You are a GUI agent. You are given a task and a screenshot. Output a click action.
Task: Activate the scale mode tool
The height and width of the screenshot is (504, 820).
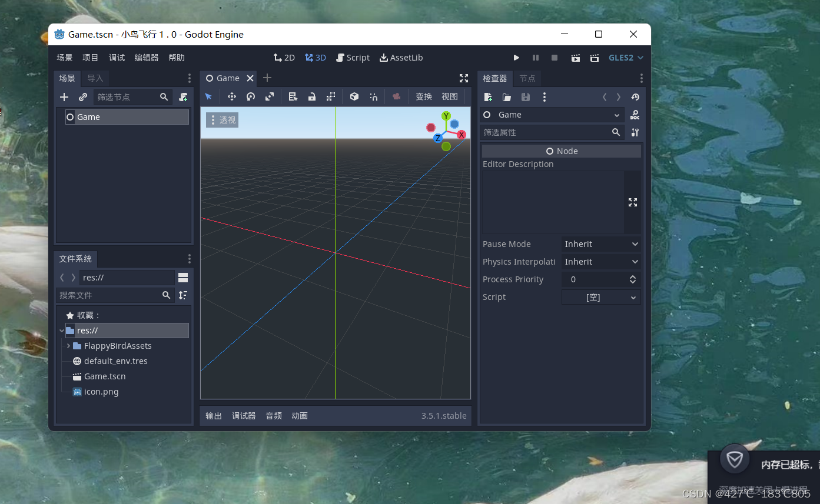tap(270, 96)
